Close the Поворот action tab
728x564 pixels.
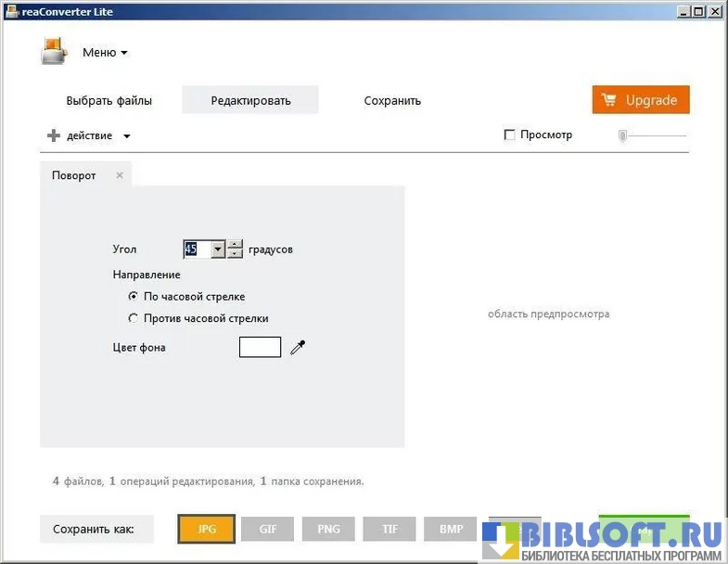120,175
